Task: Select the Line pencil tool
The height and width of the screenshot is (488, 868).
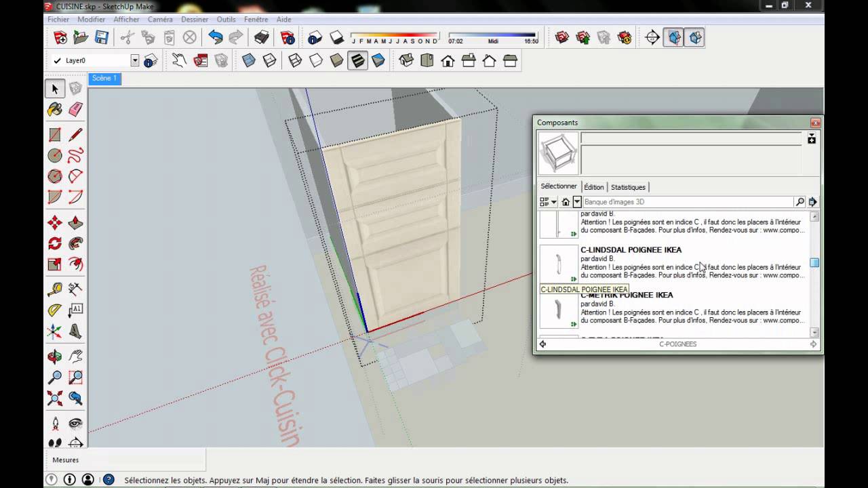Action: point(75,135)
